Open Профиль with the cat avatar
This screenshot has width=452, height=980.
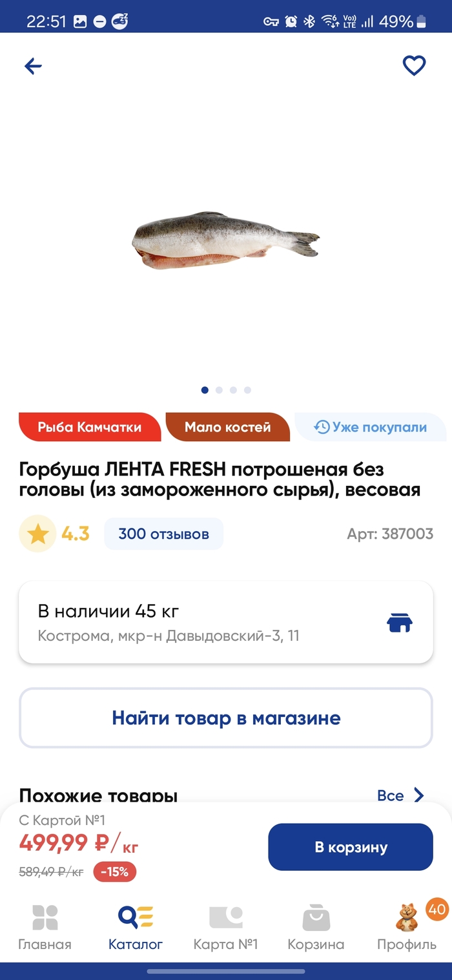pyautogui.click(x=407, y=927)
